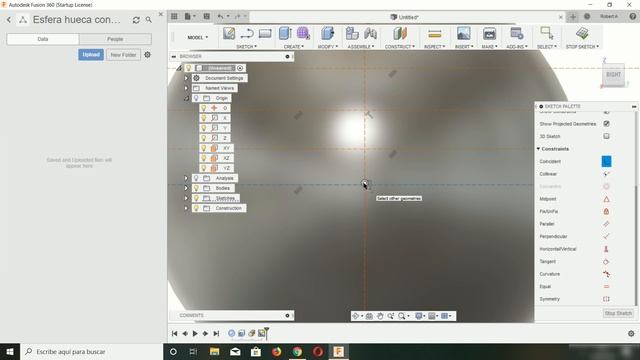
Task: Select the Make 3D print icon
Action: [489, 33]
